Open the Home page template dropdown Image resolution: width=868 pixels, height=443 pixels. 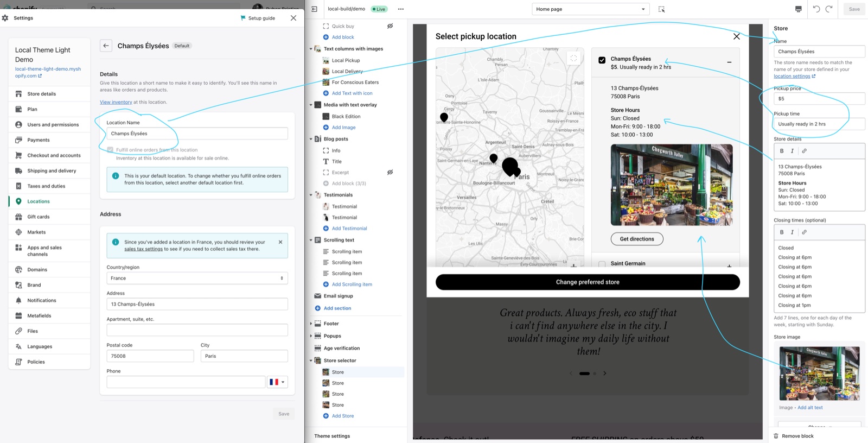590,9
